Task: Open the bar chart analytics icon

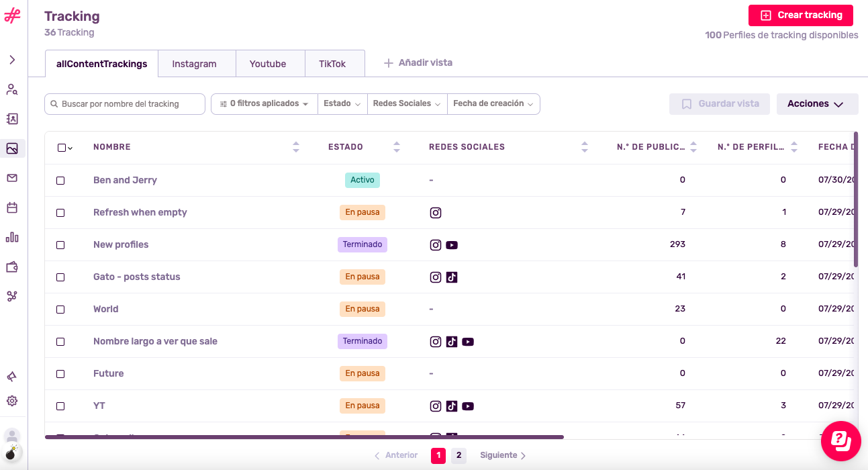Action: pyautogui.click(x=12, y=237)
